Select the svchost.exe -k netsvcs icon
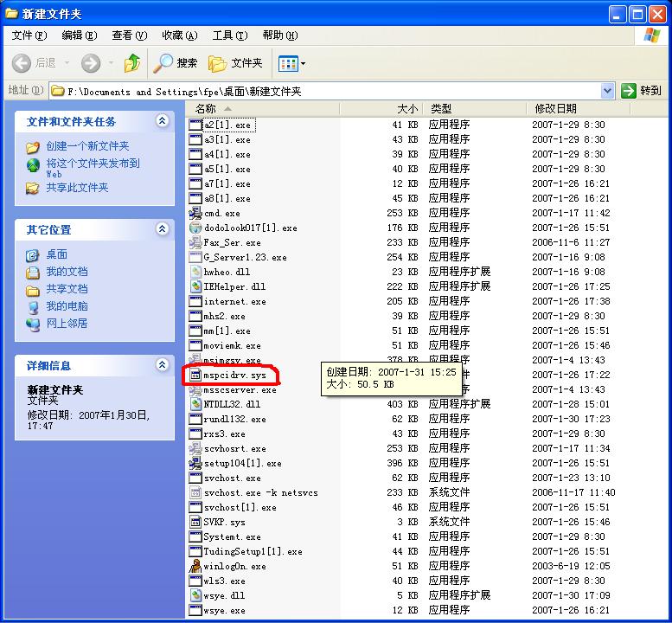The image size is (672, 623). [x=195, y=492]
